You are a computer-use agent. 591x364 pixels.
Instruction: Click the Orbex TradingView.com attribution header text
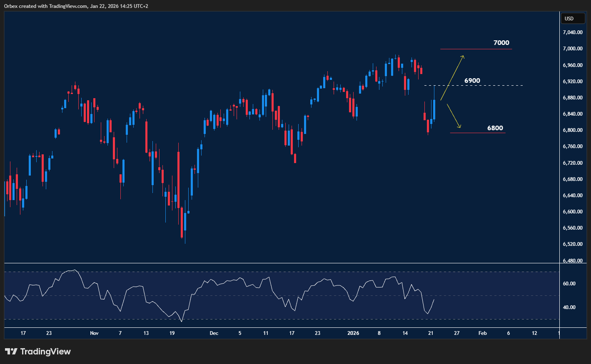pyautogui.click(x=76, y=6)
